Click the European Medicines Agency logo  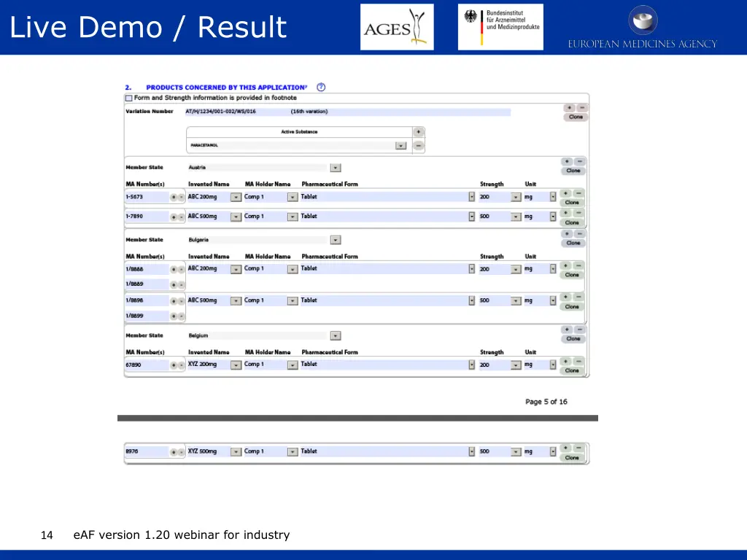642,27
